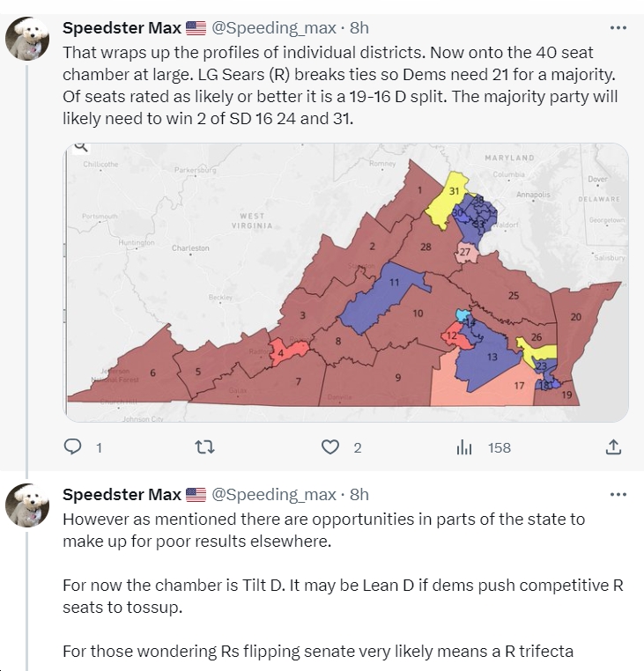The image size is (644, 671).
Task: Click the share icon on the first tweet
Action: (x=613, y=447)
